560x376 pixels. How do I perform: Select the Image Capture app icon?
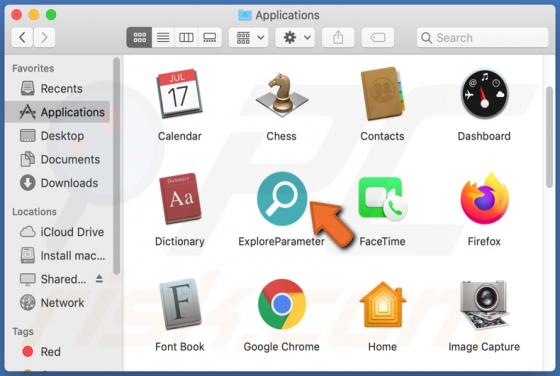484,305
